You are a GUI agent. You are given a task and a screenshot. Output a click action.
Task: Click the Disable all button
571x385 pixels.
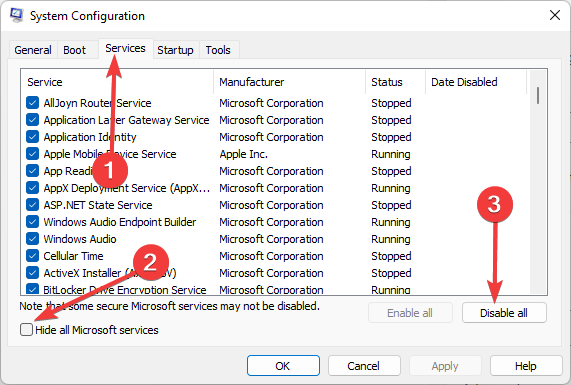pyautogui.click(x=504, y=313)
